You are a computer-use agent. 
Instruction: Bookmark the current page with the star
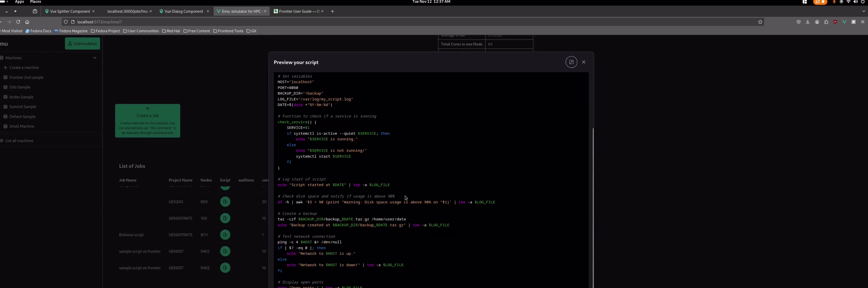[760, 22]
